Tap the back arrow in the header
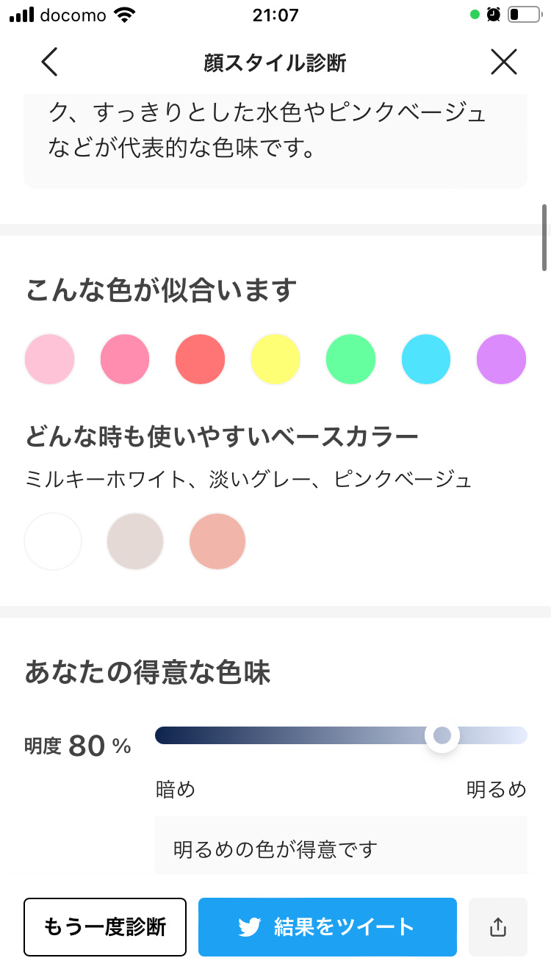Image resolution: width=551 pixels, height=980 pixels. coord(49,62)
